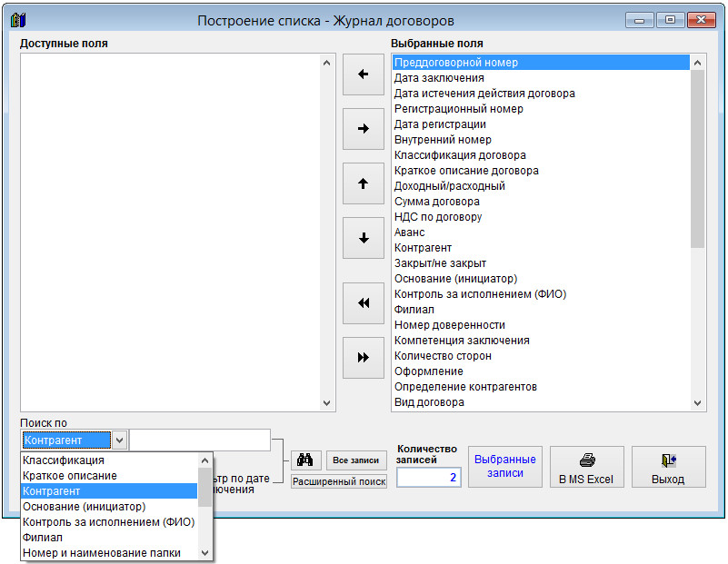
Task: Select Внутренний номер field
Action: point(541,140)
